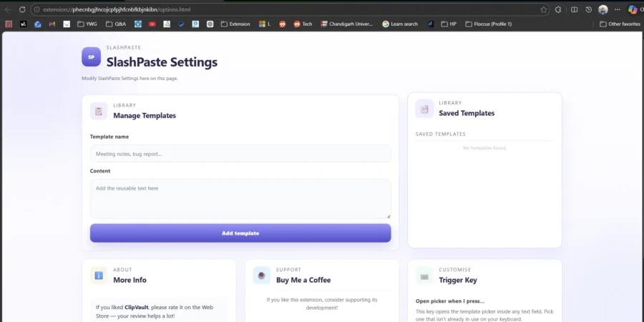Click the browser back arrow

[x=8, y=9]
